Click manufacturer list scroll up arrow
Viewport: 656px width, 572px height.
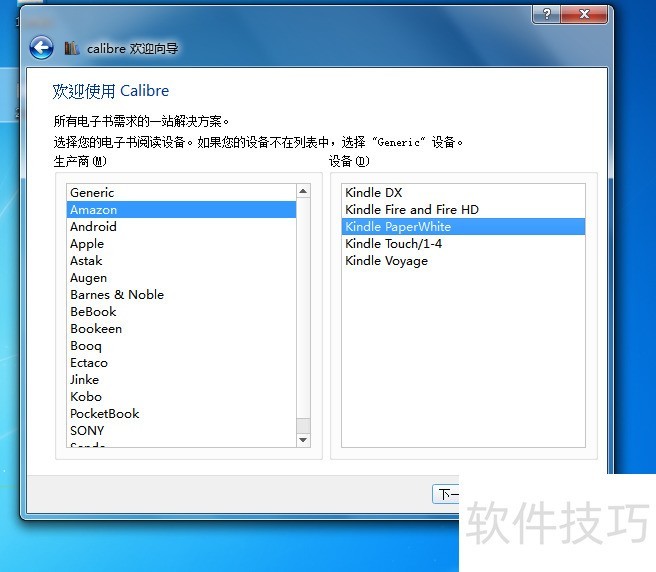tap(303, 191)
